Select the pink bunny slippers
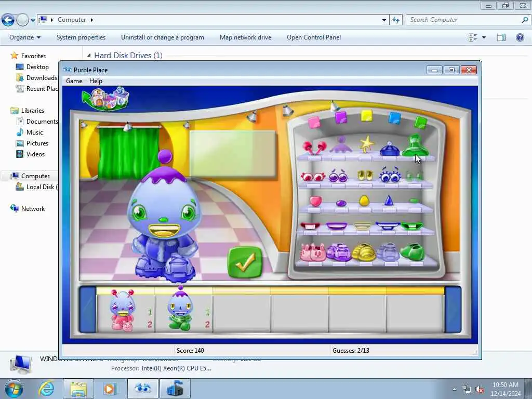Screen dimensions: 532x399 [x=313, y=253]
